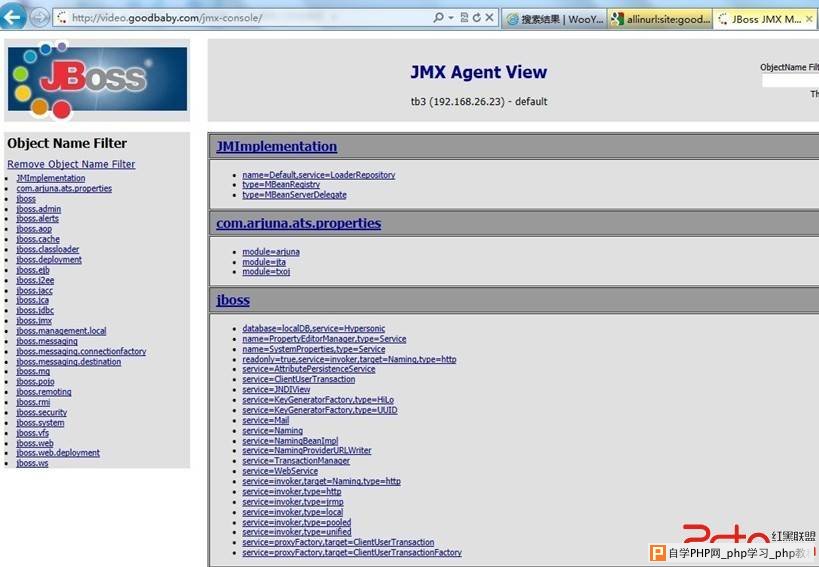Click the browser back arrow button
The image size is (819, 567).
pos(13,16)
